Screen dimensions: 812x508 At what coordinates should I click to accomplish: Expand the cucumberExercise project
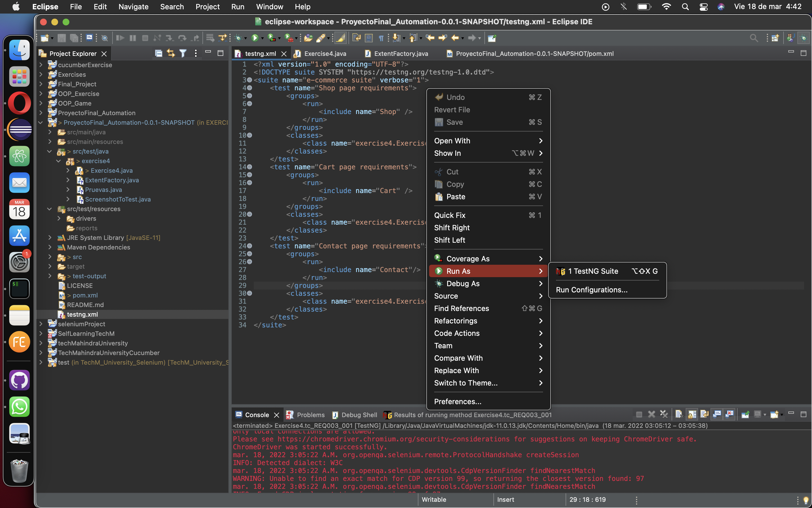pos(41,65)
